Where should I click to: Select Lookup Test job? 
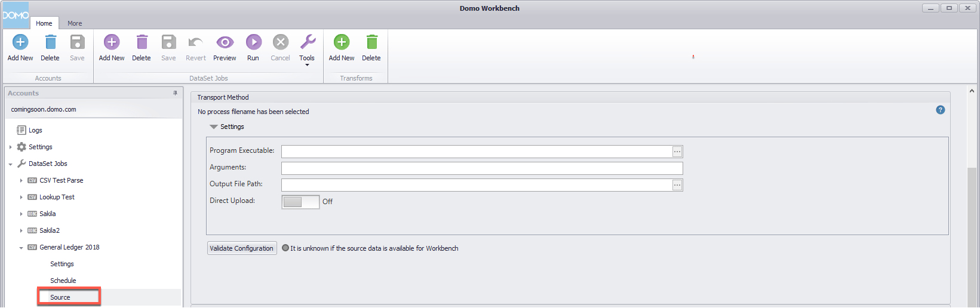pyautogui.click(x=51, y=197)
